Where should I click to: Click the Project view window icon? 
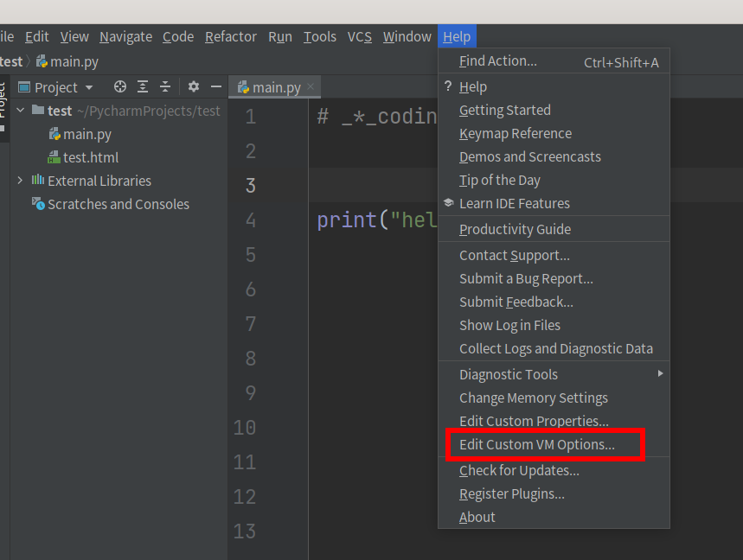(x=24, y=87)
